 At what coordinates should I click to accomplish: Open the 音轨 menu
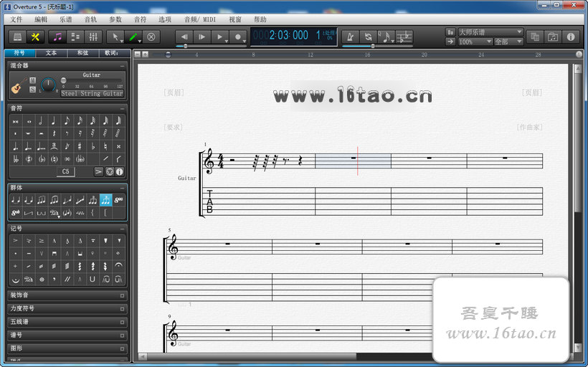click(90, 19)
